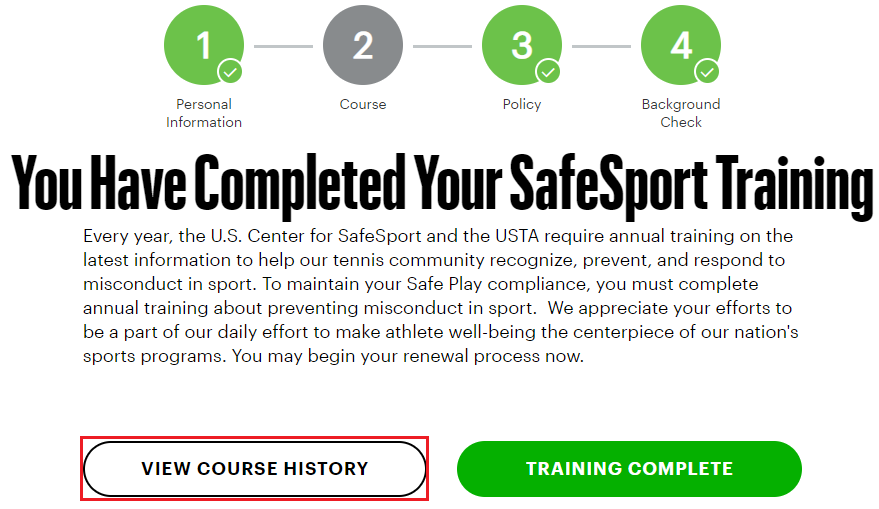The image size is (879, 509).
Task: Go to the Personal Information step label
Action: click(x=204, y=113)
